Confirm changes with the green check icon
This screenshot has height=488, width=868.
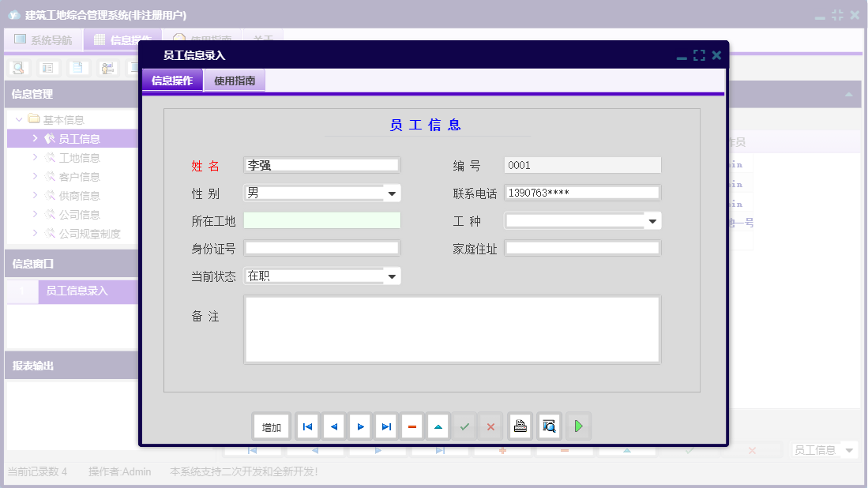click(464, 426)
